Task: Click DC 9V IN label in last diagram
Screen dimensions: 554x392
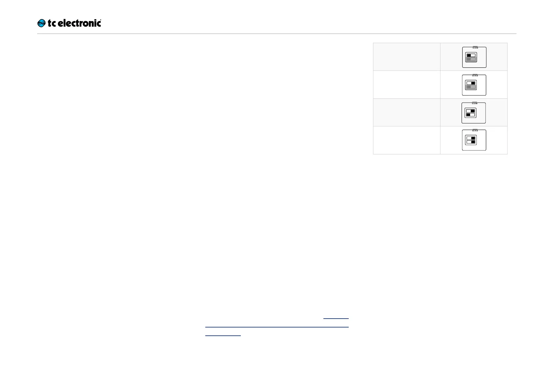Action: pyautogui.click(x=475, y=131)
